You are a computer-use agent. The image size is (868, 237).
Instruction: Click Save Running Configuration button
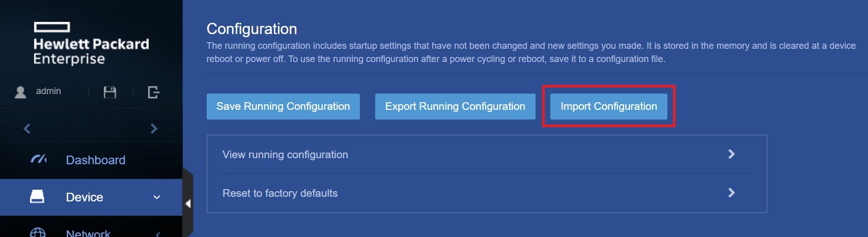click(x=283, y=106)
